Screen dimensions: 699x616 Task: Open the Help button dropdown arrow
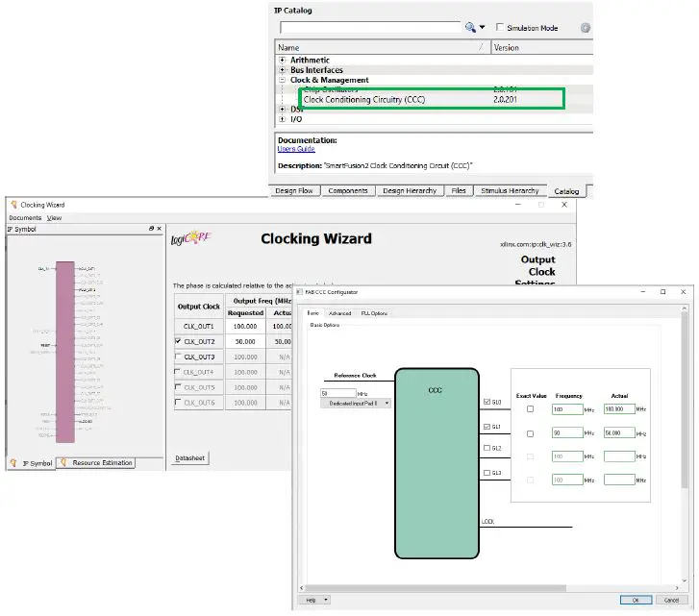click(x=326, y=600)
